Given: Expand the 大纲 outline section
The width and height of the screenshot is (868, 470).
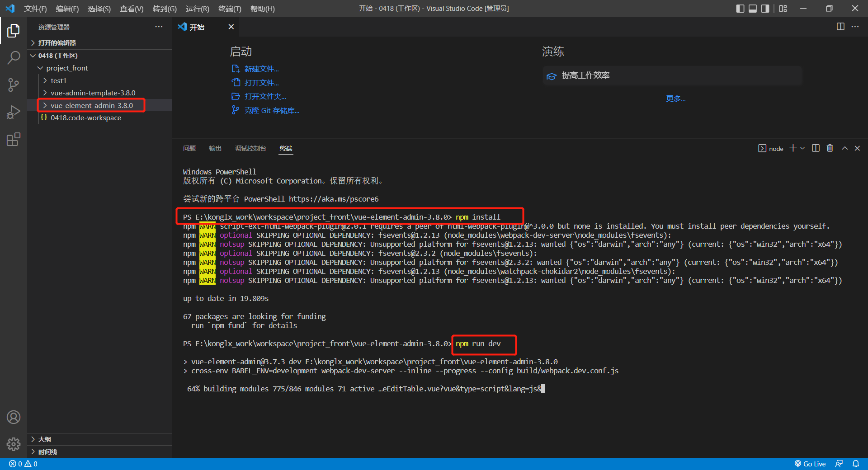Looking at the screenshot, I should (x=44, y=439).
